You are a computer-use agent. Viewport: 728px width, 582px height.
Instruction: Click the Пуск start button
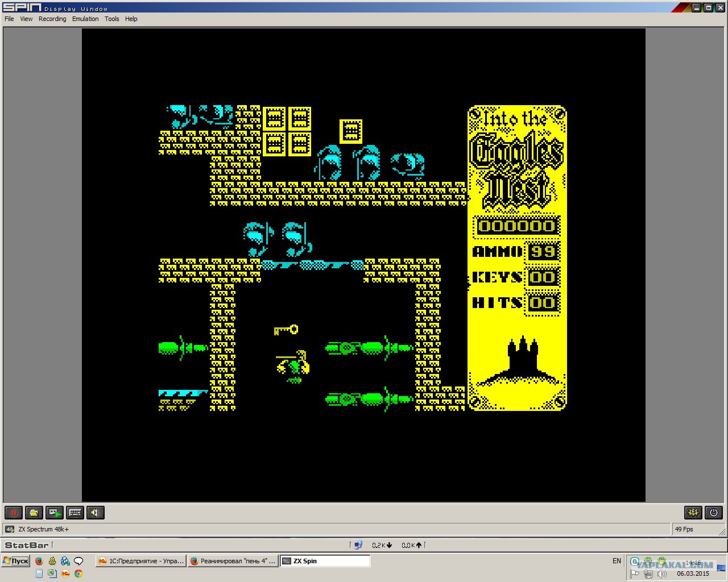pos(15,561)
